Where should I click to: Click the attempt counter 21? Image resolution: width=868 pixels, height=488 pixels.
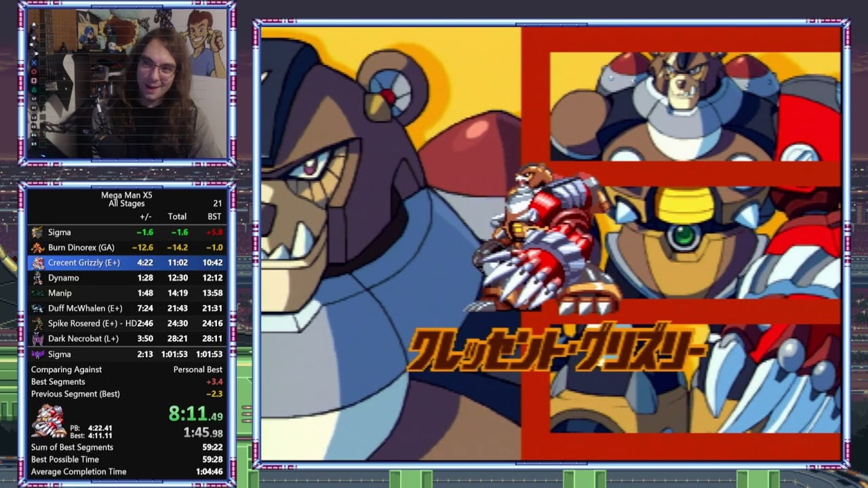tap(218, 203)
